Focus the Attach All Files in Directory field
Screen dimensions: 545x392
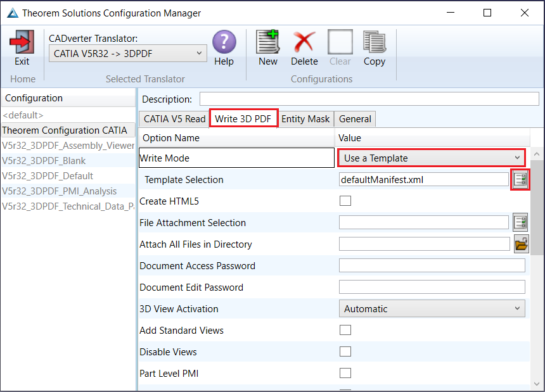pos(425,244)
